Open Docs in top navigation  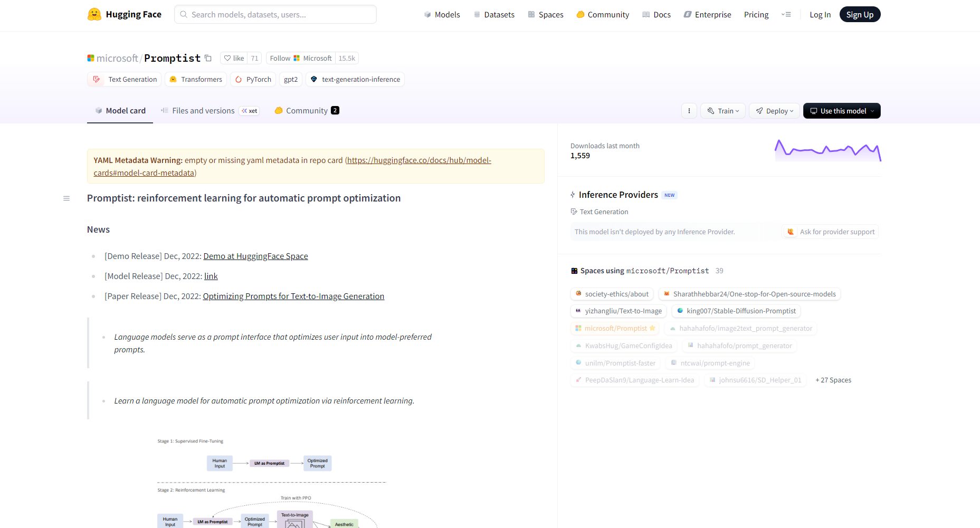click(x=656, y=14)
